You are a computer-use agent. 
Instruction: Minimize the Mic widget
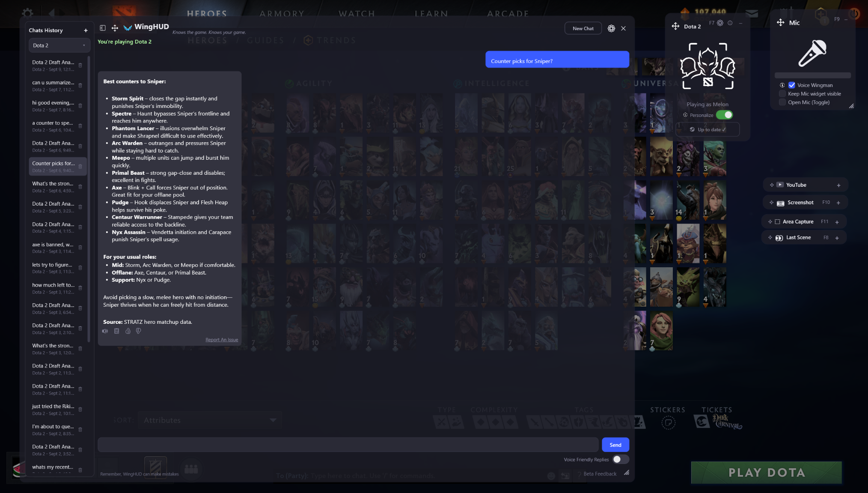(x=846, y=19)
